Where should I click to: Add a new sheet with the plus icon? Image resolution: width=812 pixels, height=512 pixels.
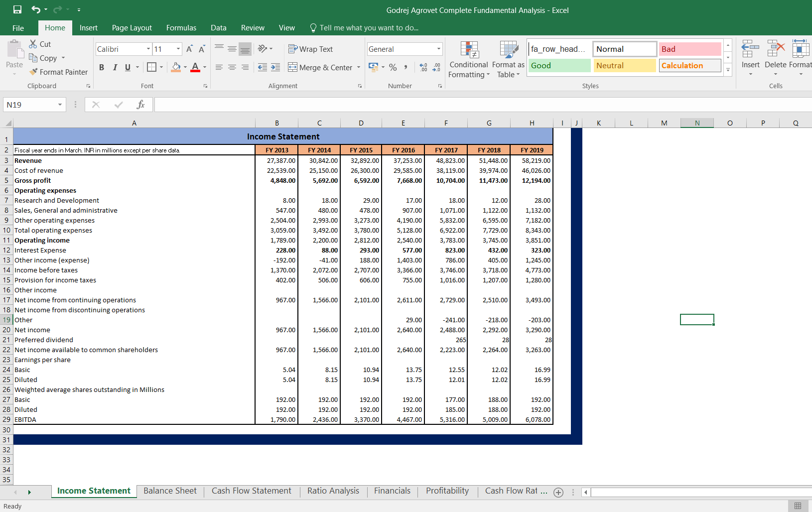(x=558, y=493)
